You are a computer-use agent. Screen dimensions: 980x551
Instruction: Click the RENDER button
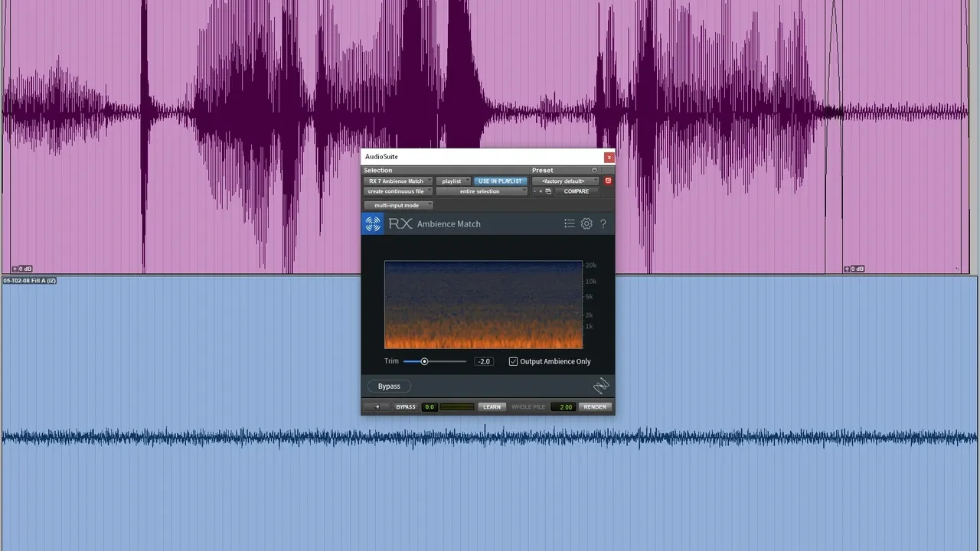(x=594, y=406)
